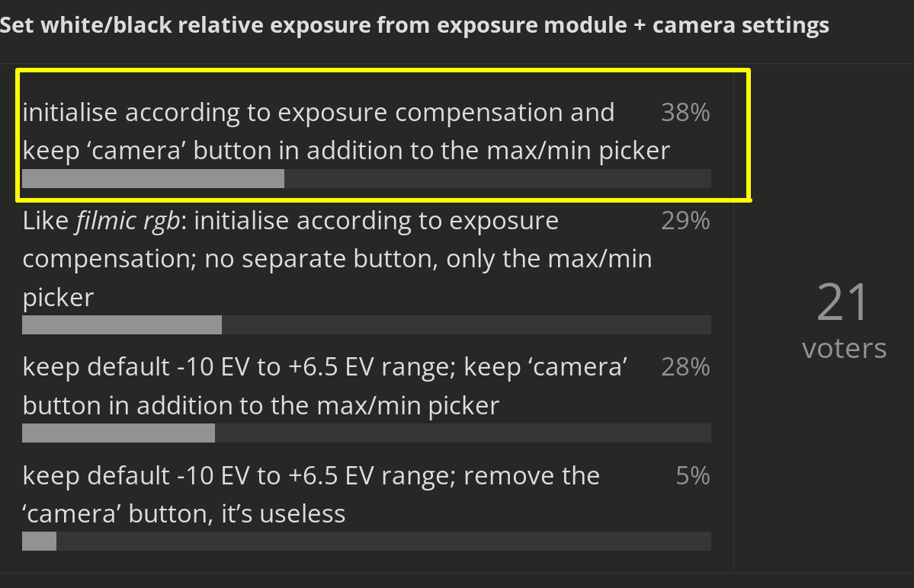Click the filled part of the 38% bar

152,178
